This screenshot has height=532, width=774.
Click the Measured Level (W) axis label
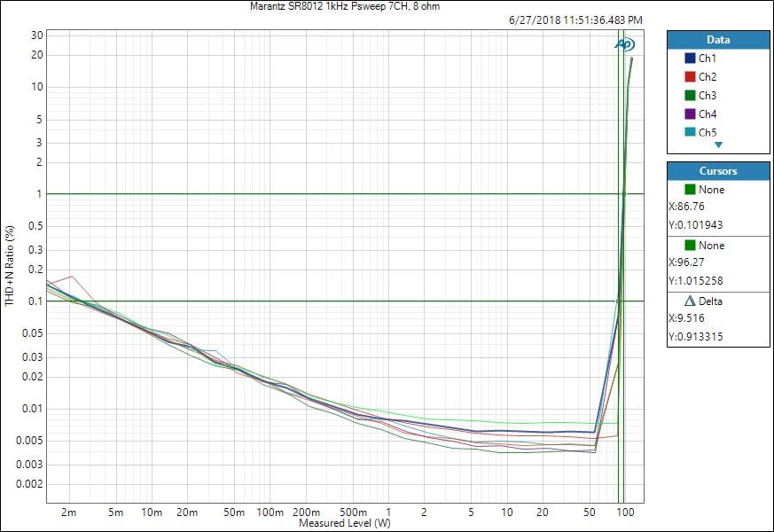tap(345, 523)
